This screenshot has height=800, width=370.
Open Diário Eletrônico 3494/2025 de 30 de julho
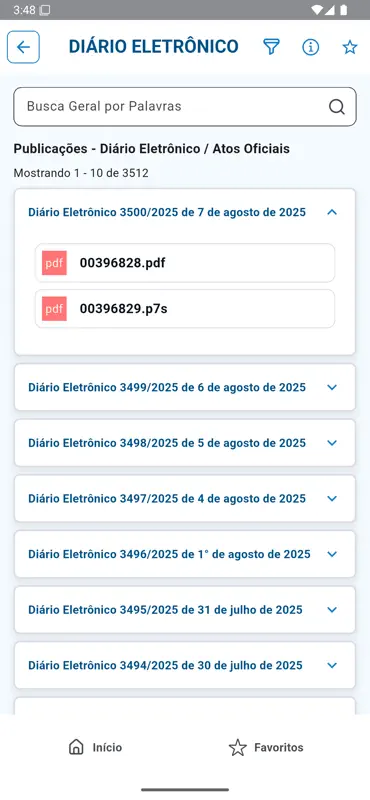(185, 665)
